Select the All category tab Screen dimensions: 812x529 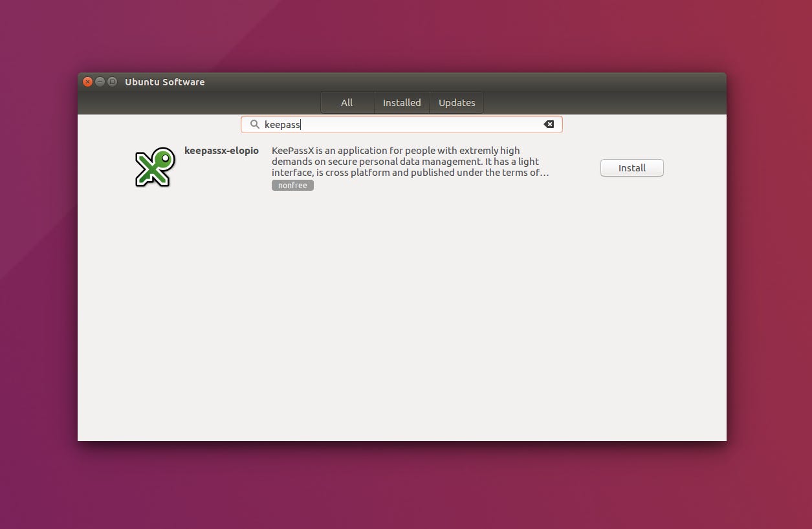pyautogui.click(x=347, y=102)
